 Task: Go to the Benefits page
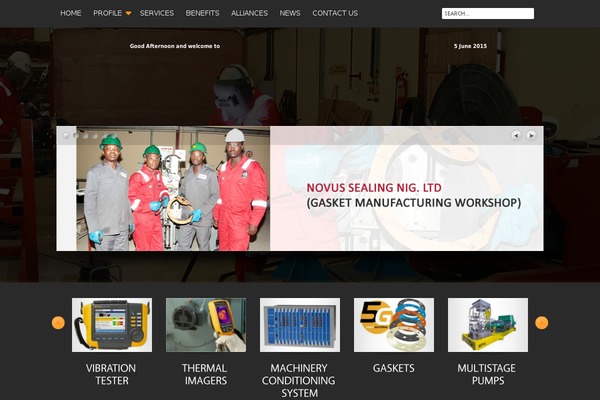point(202,13)
